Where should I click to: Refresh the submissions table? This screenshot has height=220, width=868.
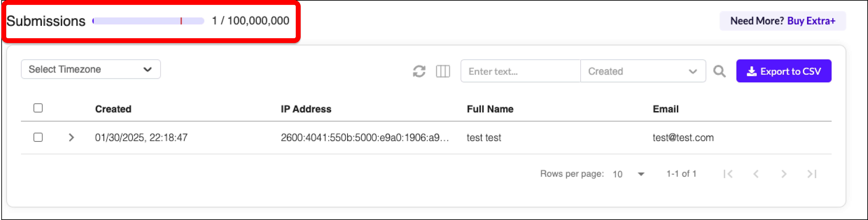[419, 71]
